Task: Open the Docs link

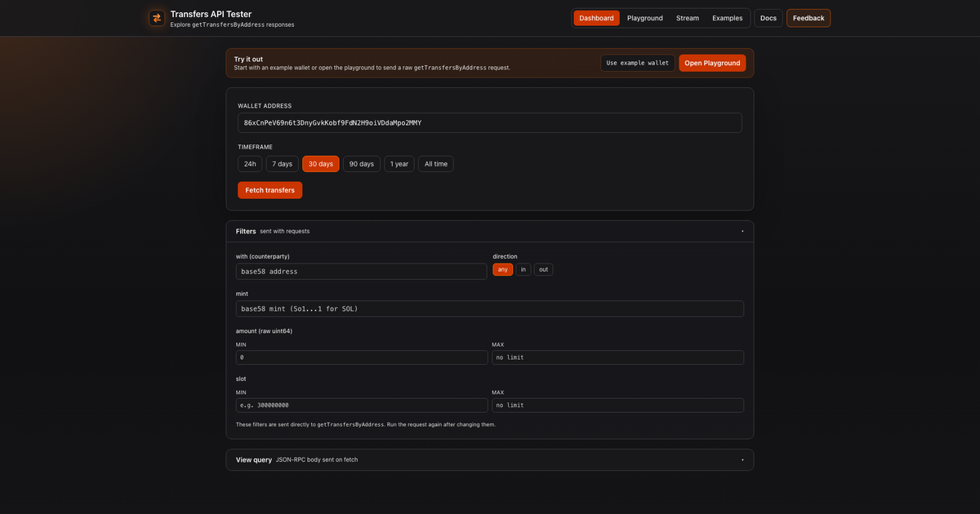Action: click(768, 18)
